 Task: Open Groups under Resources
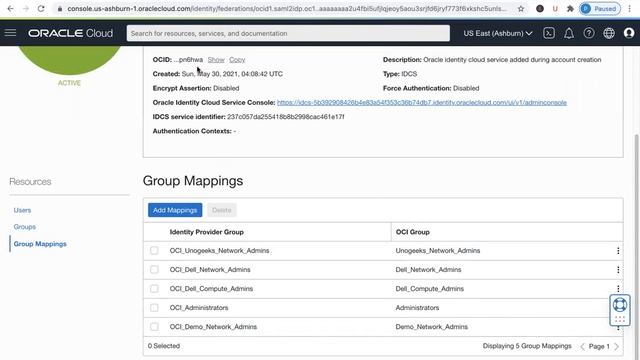pyautogui.click(x=24, y=227)
